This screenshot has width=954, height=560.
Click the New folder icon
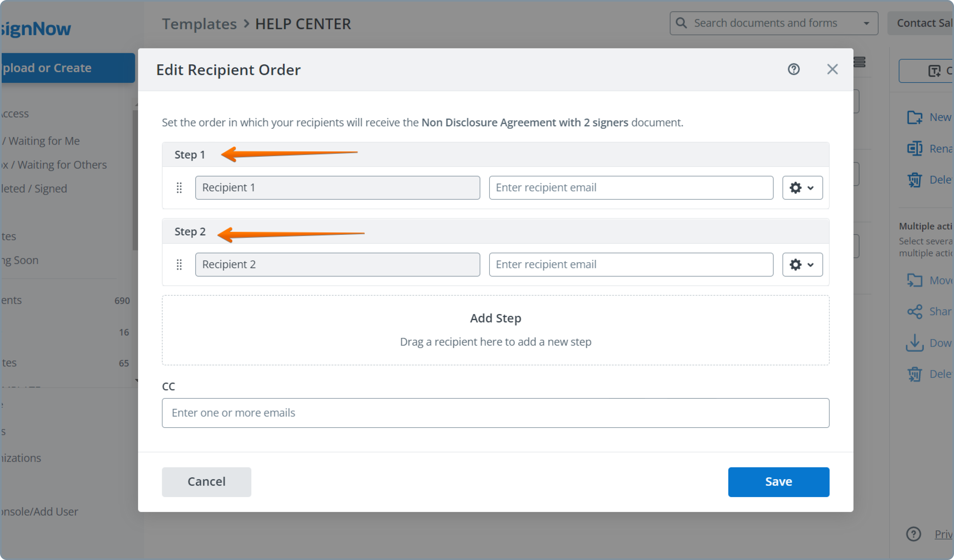(x=914, y=117)
